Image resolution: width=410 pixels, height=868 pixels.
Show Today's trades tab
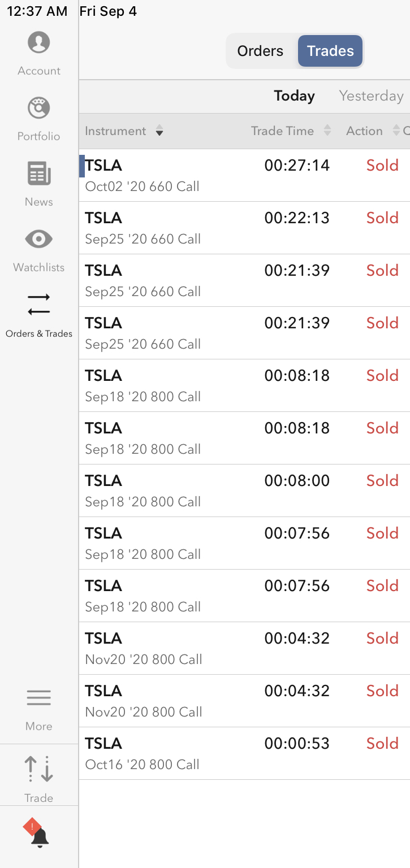pos(294,96)
